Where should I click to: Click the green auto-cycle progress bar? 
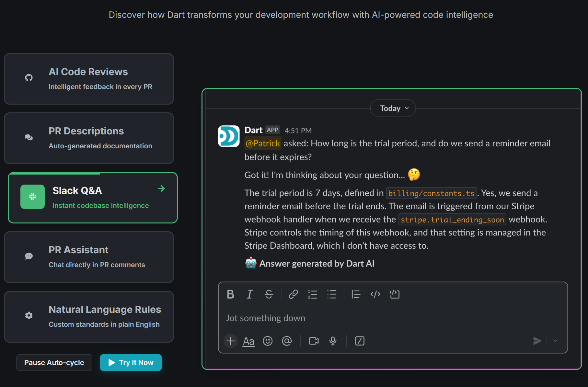(x=55, y=174)
